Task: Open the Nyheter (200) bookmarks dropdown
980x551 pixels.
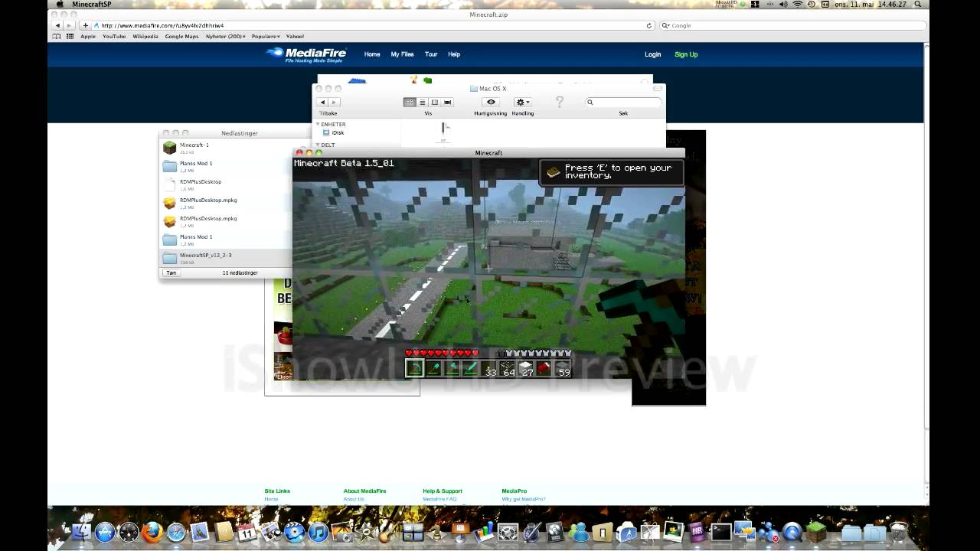Action: [x=225, y=36]
